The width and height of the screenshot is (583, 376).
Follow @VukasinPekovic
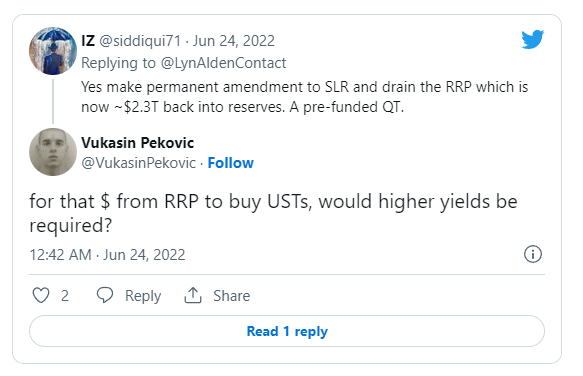[x=231, y=163]
